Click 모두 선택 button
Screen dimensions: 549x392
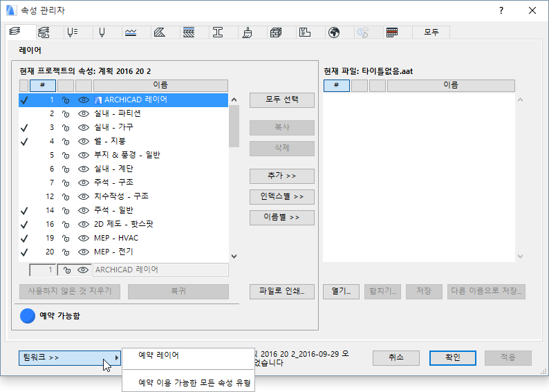pos(282,100)
